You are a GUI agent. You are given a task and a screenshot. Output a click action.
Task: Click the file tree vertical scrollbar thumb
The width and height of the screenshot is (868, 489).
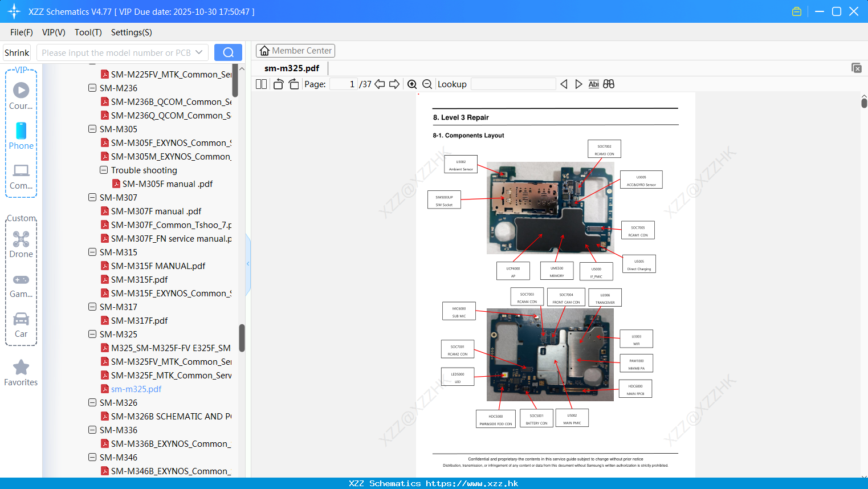click(235, 80)
